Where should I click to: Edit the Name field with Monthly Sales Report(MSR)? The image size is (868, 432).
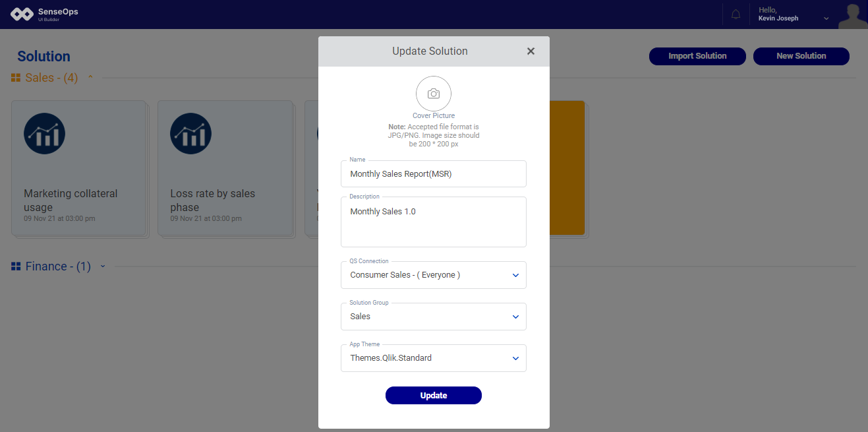coord(434,173)
